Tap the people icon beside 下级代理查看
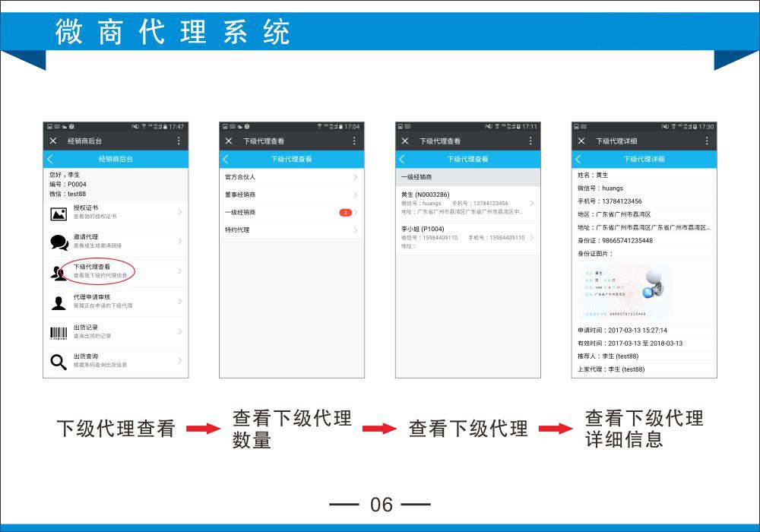Screen dimensions: 760x532 click(59, 273)
